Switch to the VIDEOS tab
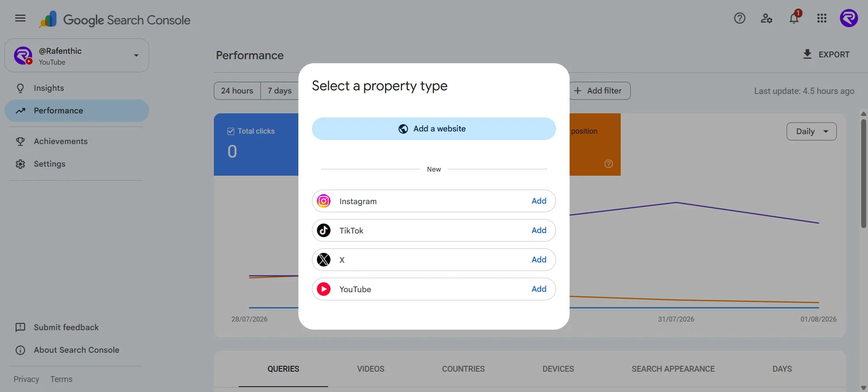 click(371, 369)
